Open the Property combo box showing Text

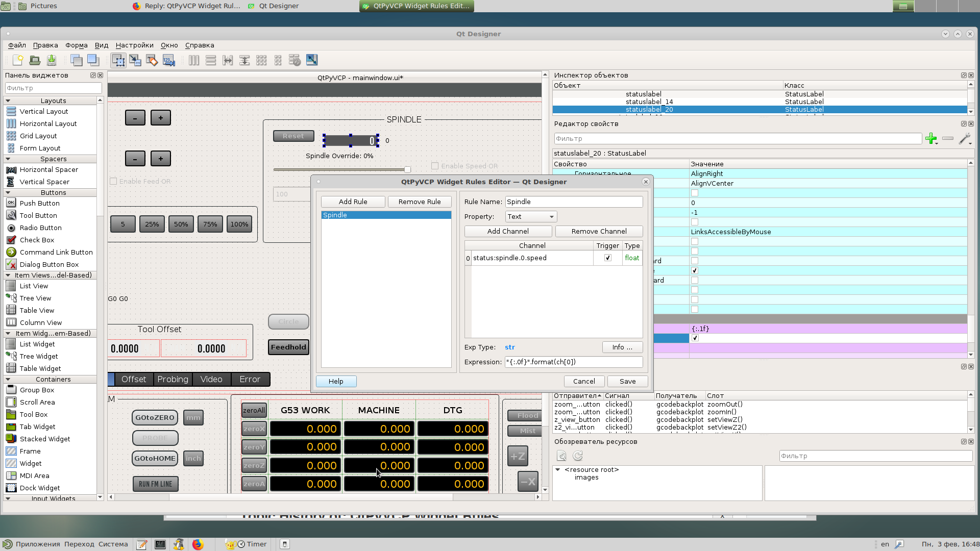click(531, 217)
